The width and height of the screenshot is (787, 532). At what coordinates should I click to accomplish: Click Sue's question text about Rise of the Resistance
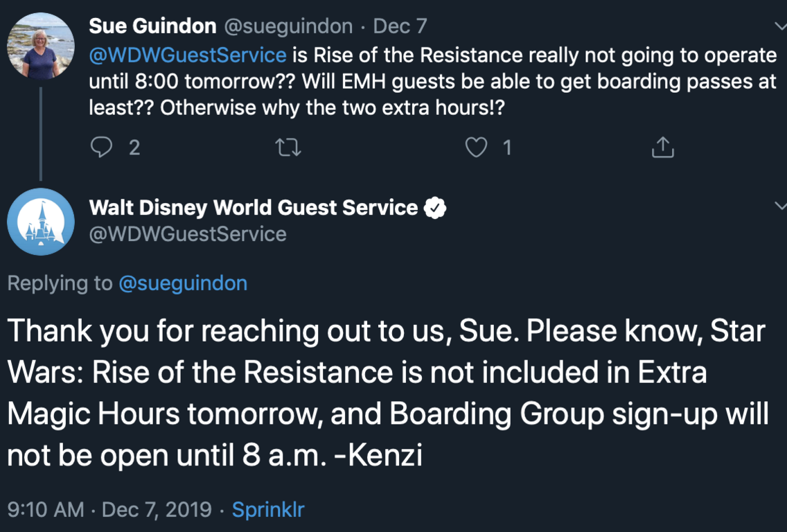[433, 82]
